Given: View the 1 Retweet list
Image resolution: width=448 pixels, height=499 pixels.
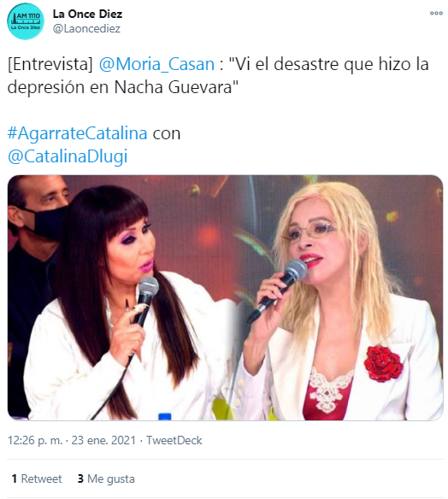Looking at the screenshot, I should [37, 478].
